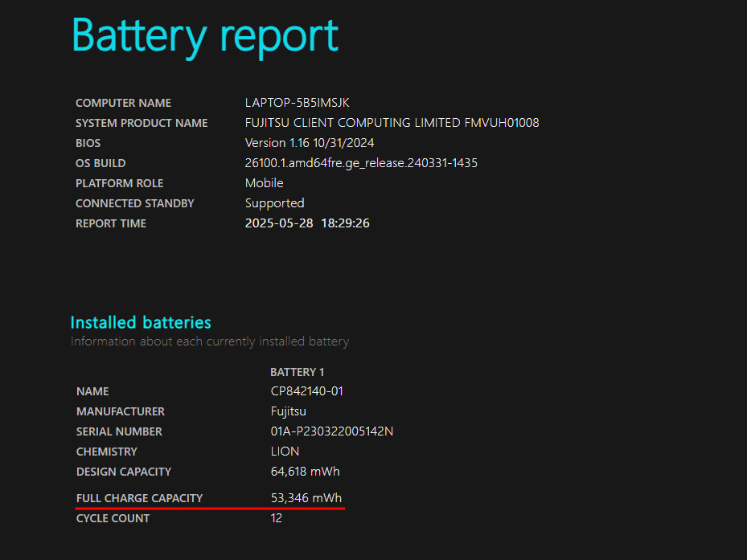
Task: Click the BATTERY 1 column header
Action: [x=298, y=372]
